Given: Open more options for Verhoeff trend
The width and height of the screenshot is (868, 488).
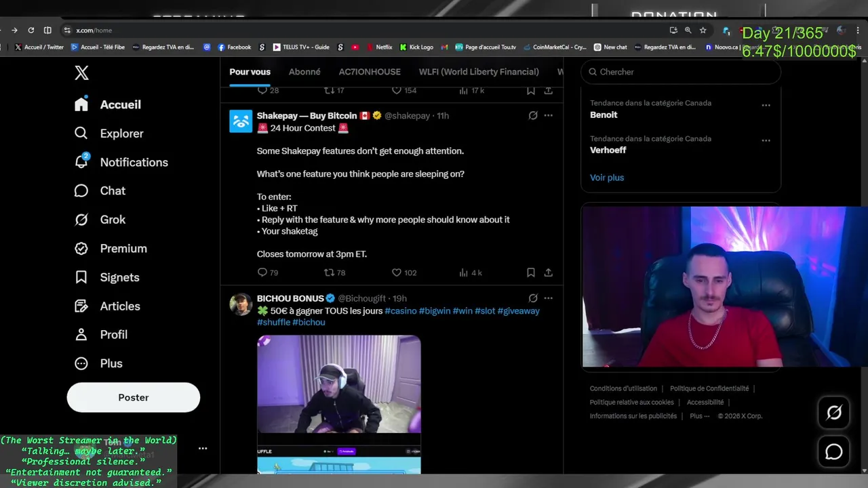Looking at the screenshot, I should pos(766,140).
